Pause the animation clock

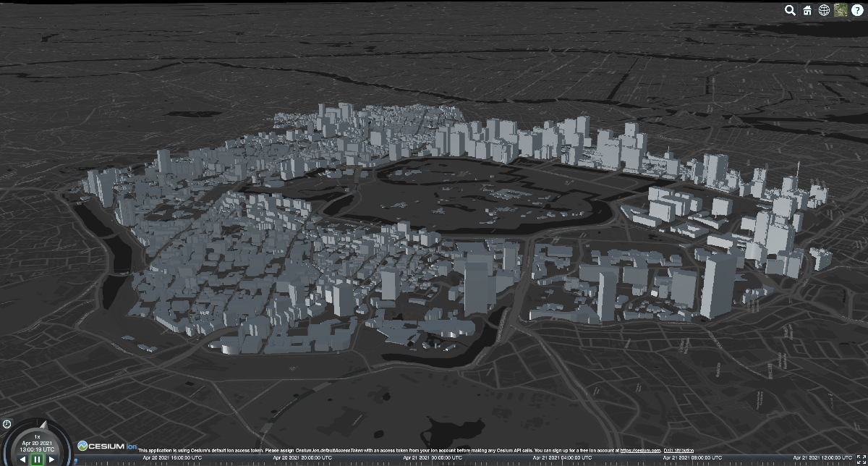(x=37, y=459)
